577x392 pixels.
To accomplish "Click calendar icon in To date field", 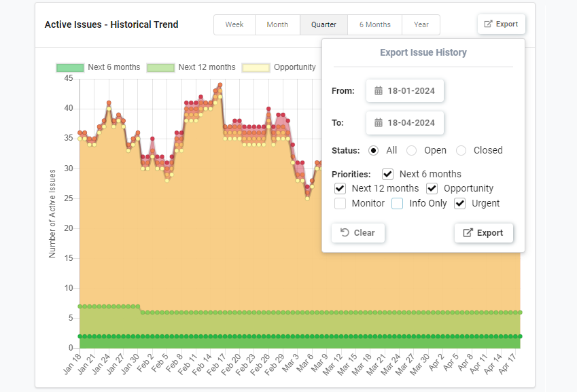I will coord(379,123).
